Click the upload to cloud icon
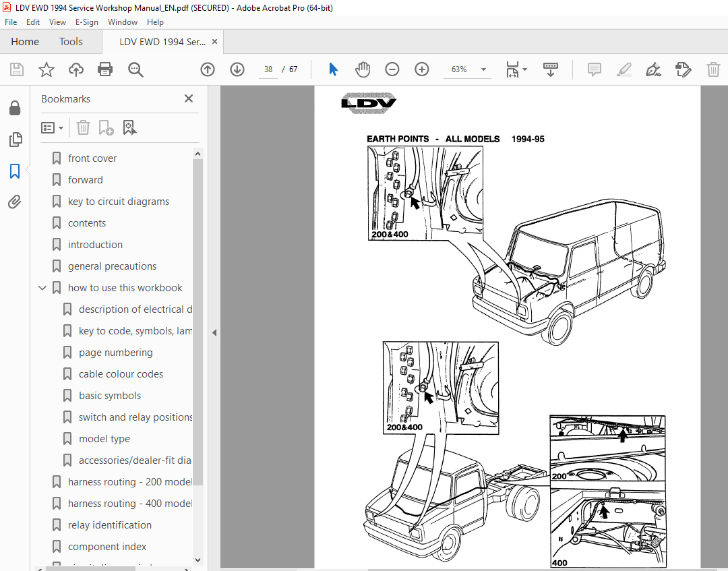 tap(75, 69)
